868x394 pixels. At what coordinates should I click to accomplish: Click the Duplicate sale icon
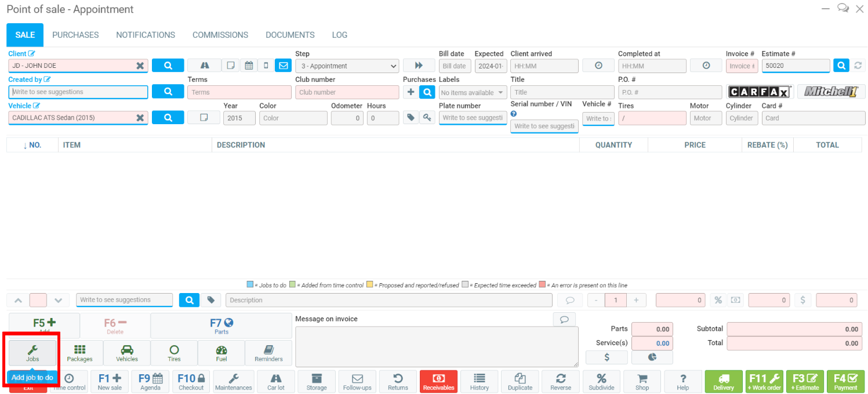520,382
